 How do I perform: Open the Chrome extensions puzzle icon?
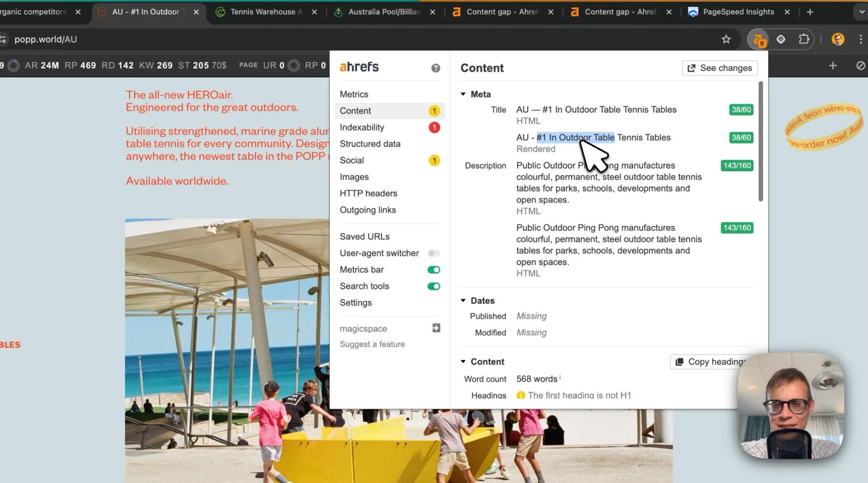coord(804,39)
